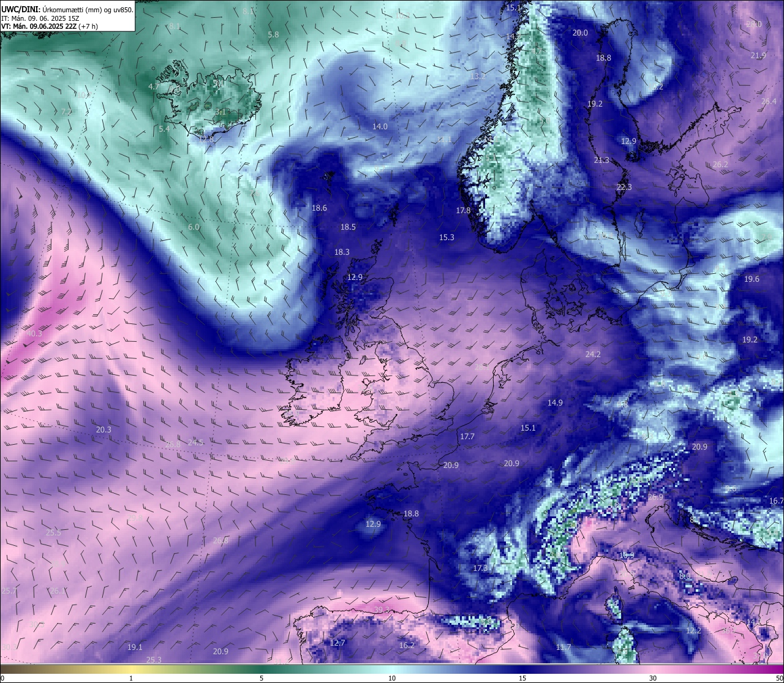Click the 17.8 value off Norway
The width and height of the screenshot is (784, 683).
click(x=463, y=211)
